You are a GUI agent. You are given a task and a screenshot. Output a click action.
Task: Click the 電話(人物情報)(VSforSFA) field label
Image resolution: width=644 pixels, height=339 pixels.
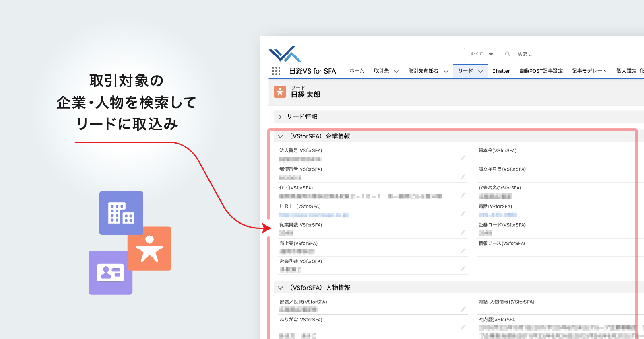(x=506, y=302)
